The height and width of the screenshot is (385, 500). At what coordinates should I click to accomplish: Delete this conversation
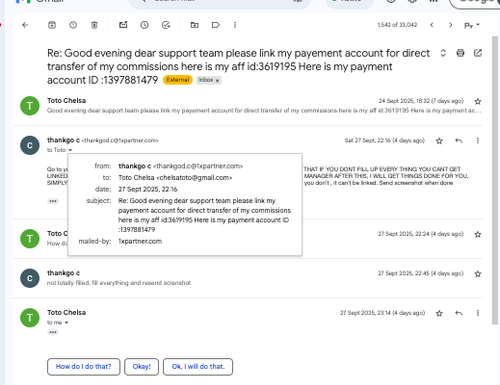[x=94, y=25]
